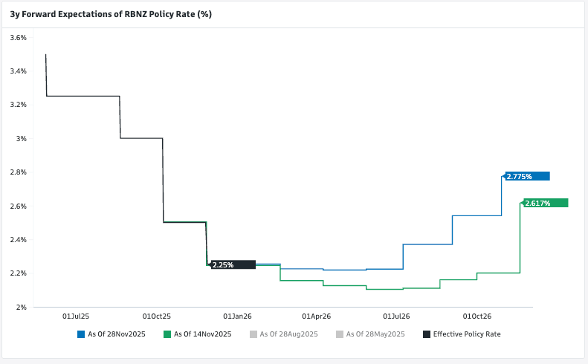
Task: Select the 2.775% blue data label
Action: [527, 176]
